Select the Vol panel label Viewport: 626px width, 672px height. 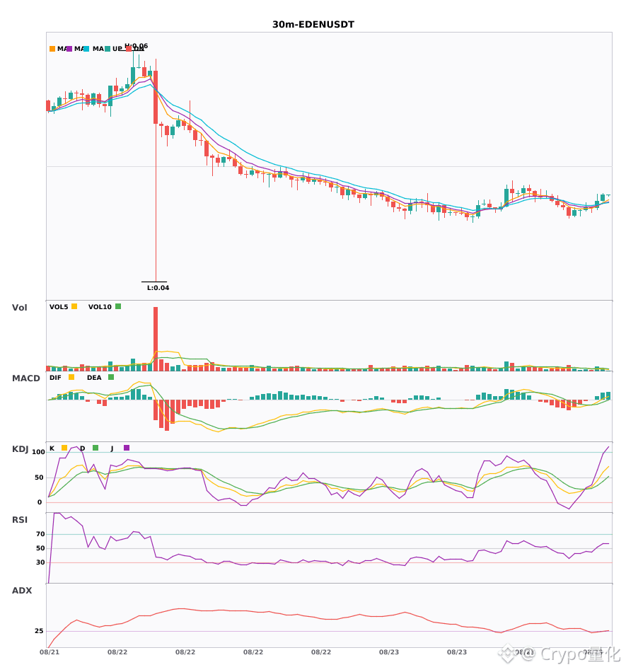click(19, 308)
